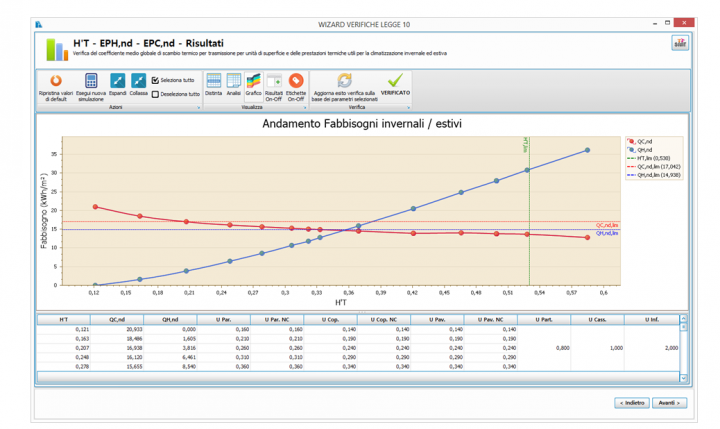Go back with the Indietro button
The height and width of the screenshot is (429, 720).
point(630,402)
